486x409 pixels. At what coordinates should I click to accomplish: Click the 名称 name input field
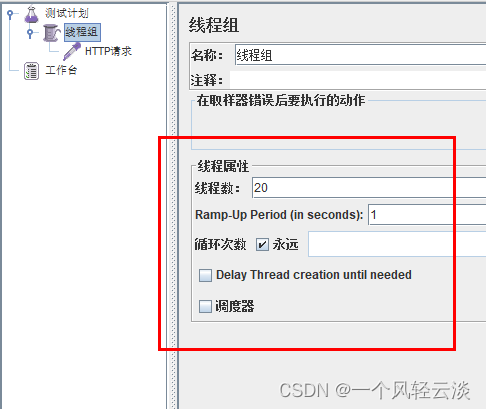(x=360, y=55)
